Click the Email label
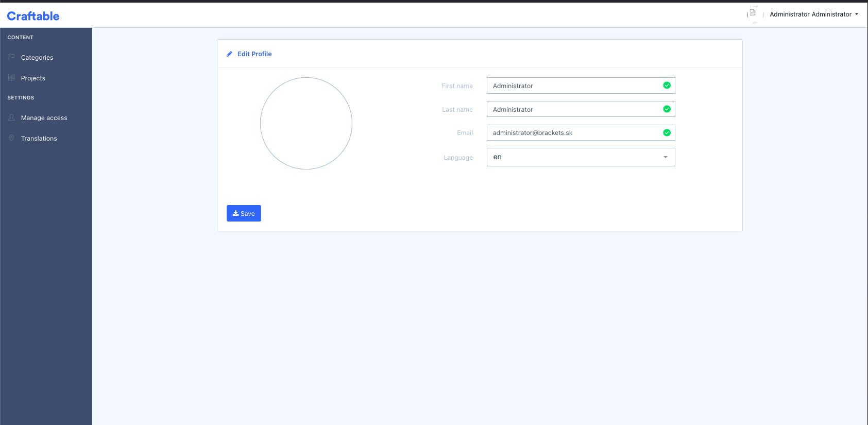Image resolution: width=868 pixels, height=425 pixels. tap(465, 133)
